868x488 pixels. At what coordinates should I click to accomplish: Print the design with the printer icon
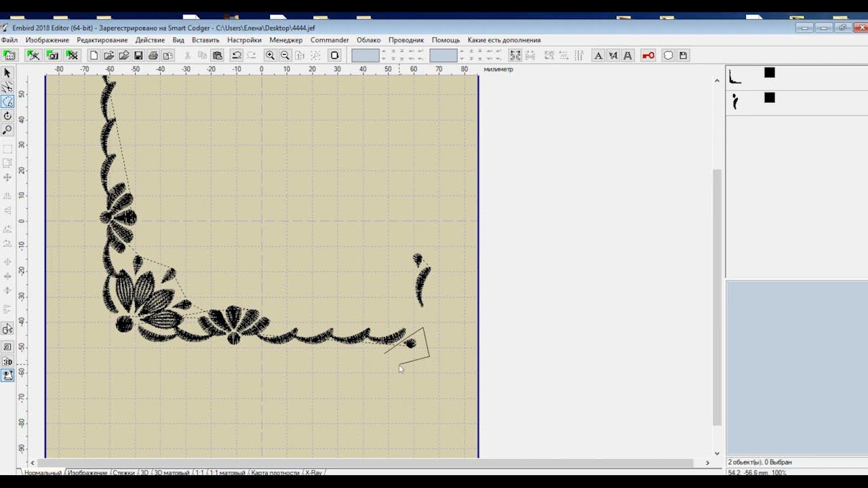[x=153, y=56]
